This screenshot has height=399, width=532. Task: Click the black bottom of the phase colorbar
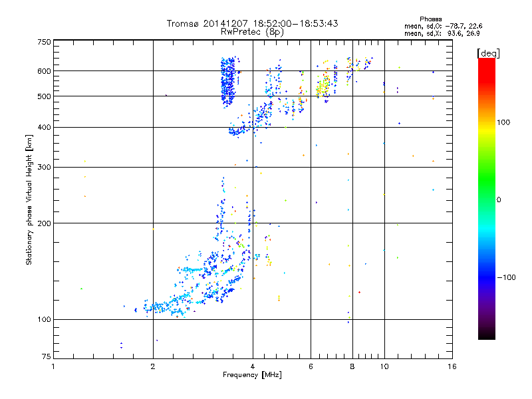487,334
